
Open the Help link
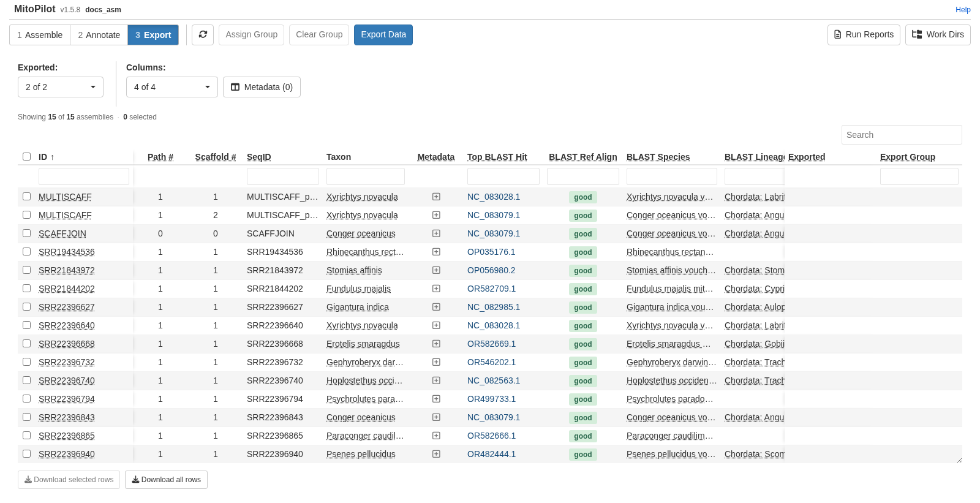tap(963, 10)
